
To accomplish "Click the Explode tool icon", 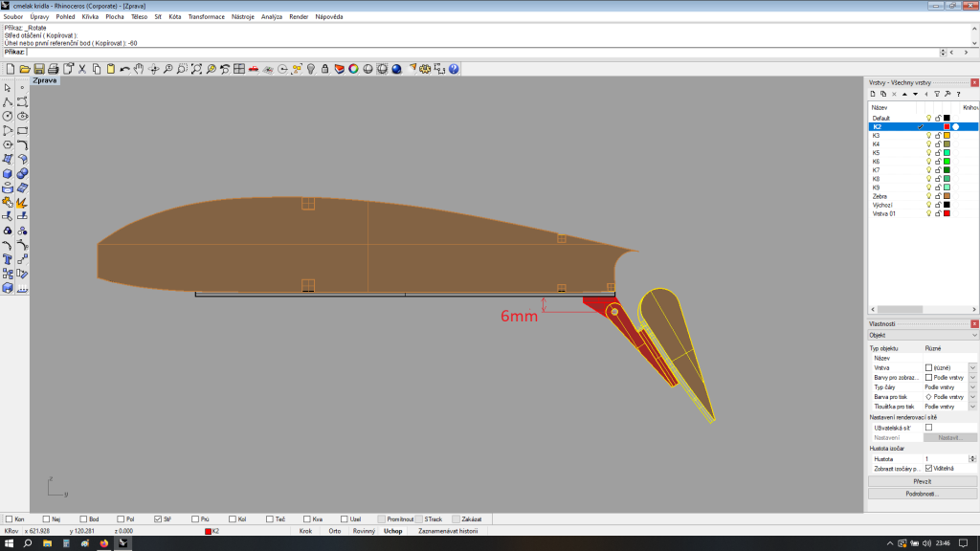I will [22, 202].
